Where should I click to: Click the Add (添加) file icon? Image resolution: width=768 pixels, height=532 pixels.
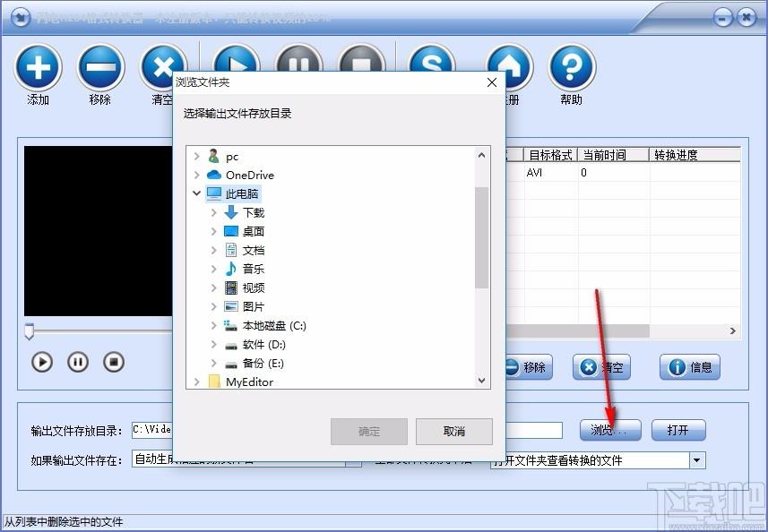39,67
